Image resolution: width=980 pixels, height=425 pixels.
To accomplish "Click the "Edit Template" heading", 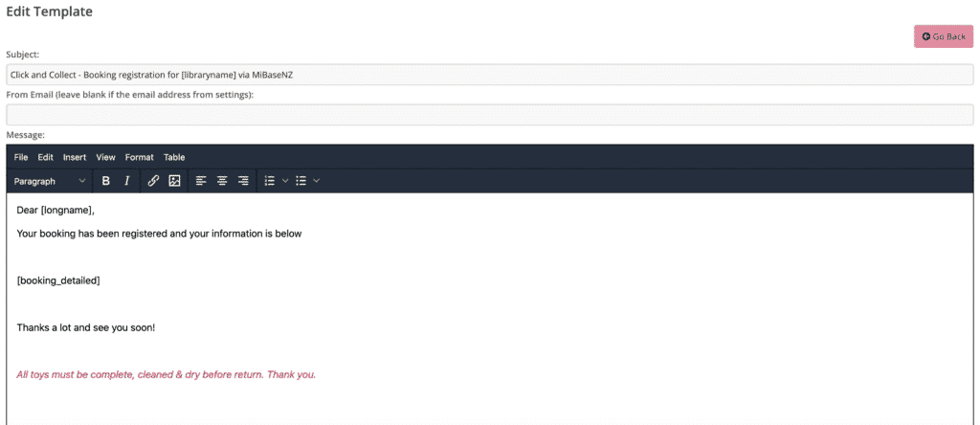I will pyautogui.click(x=50, y=11).
